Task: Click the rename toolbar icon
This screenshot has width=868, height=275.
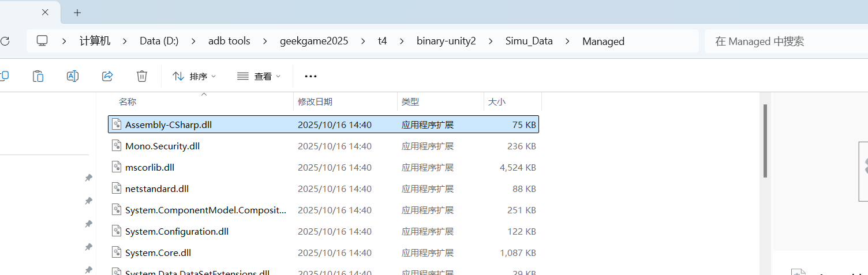Action: pos(73,76)
